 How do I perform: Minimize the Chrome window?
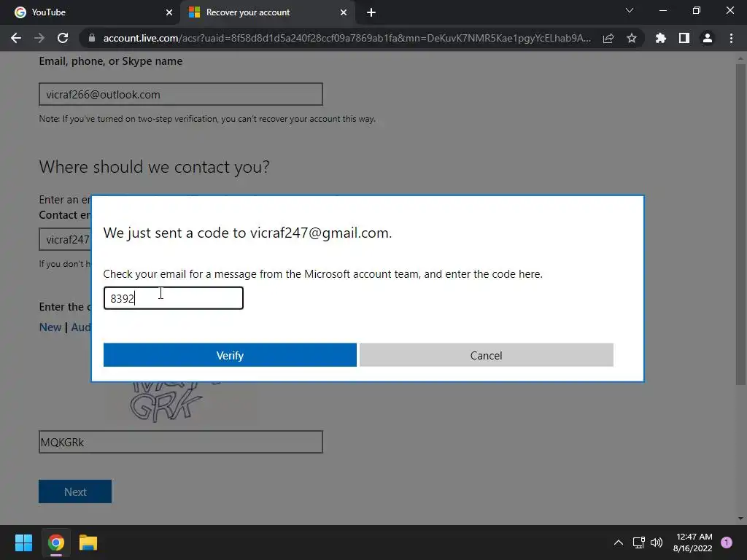pos(662,10)
